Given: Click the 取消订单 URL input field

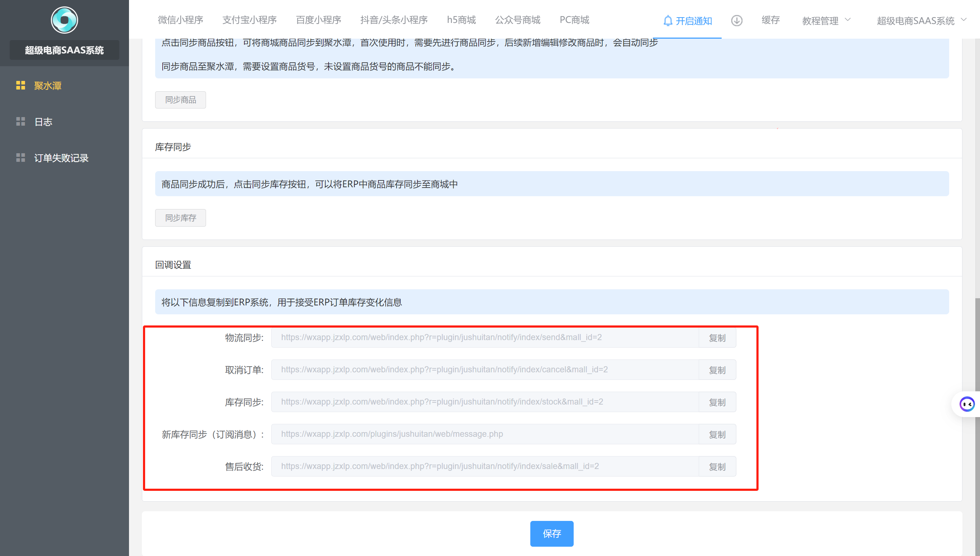Looking at the screenshot, I should (484, 369).
